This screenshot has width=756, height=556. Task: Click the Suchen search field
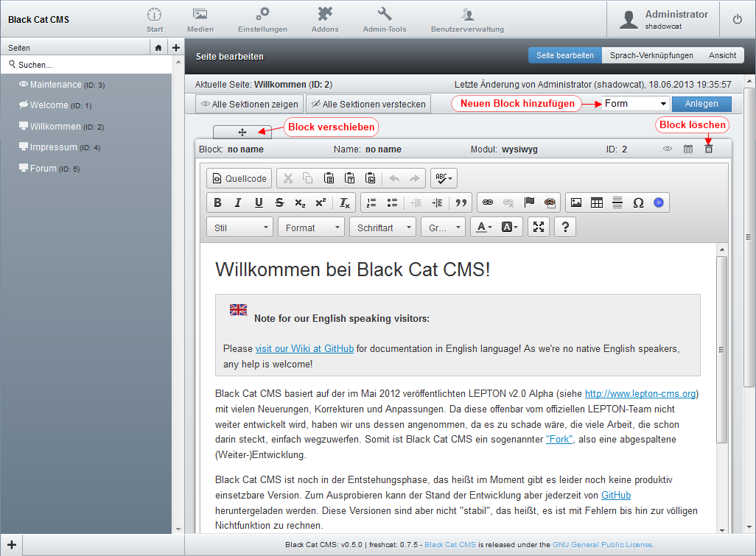point(87,65)
